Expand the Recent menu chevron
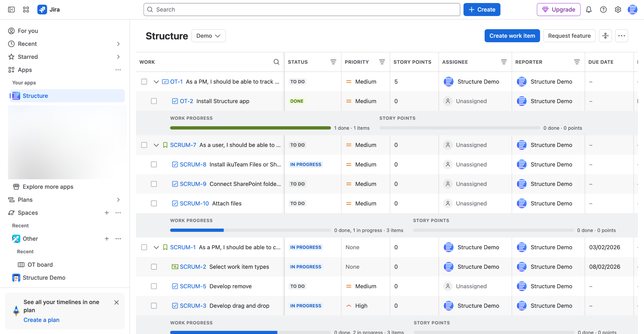Screen dimensions: 644x334 point(118,44)
